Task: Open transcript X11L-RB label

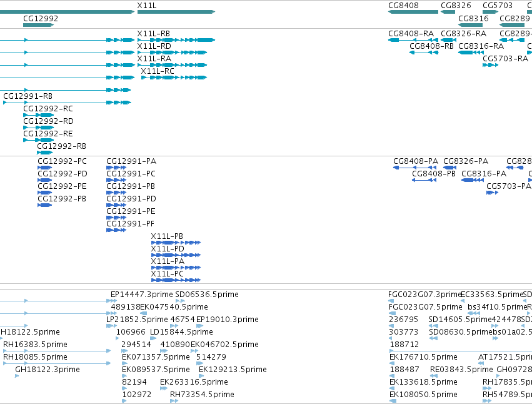Action: 153,34
